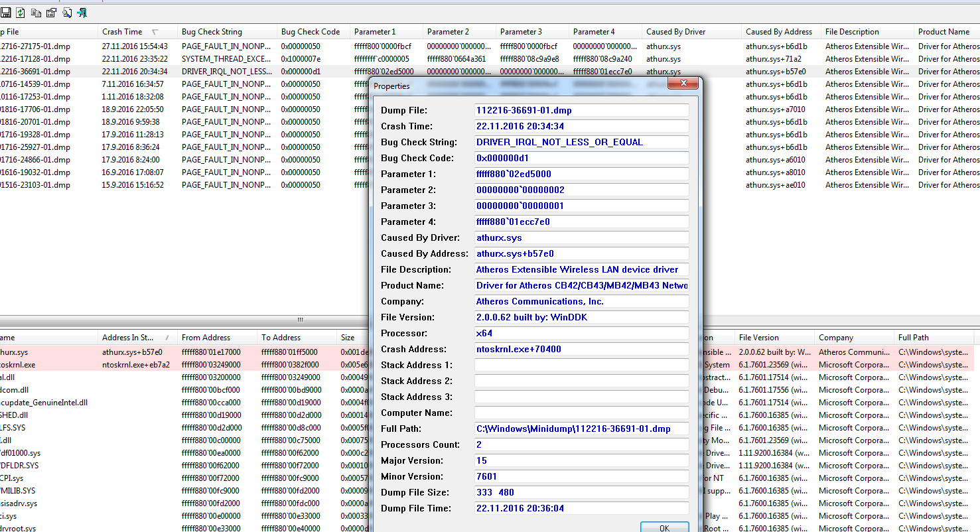
Task: Click the Caused By Driver column header
Action: pyautogui.click(x=692, y=32)
